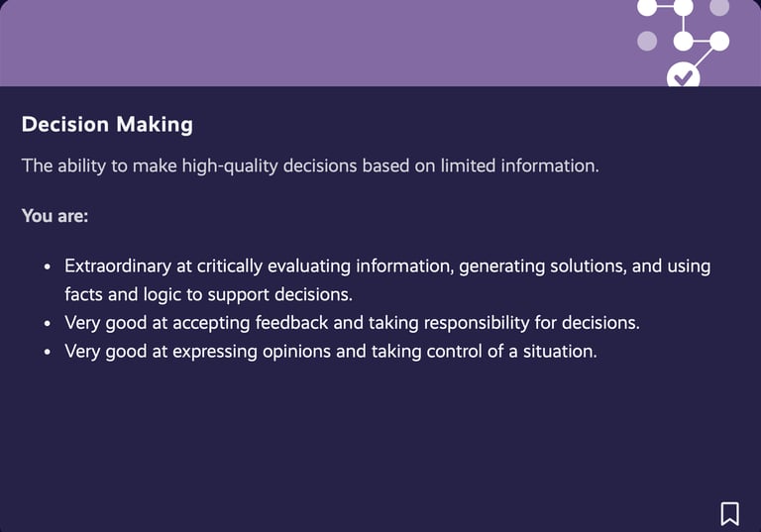Click the bullet dot before 'Extraordinary'

48,266
